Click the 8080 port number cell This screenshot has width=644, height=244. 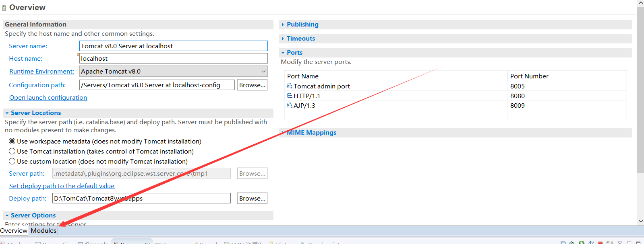click(x=518, y=96)
